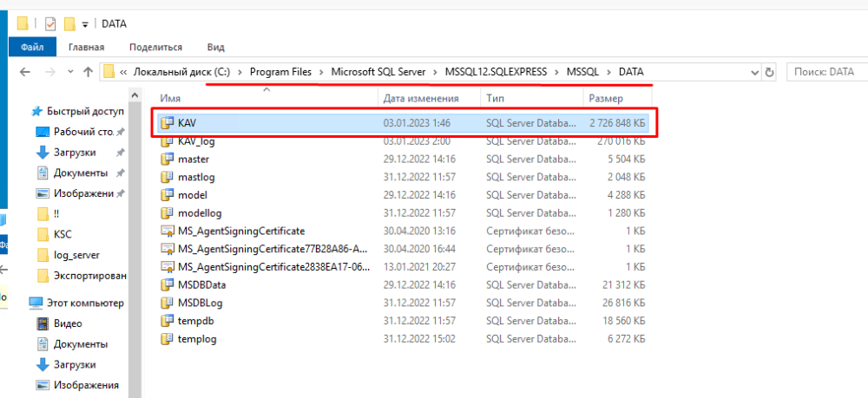Open pinned Рабочий стол in Quick access
The height and width of the screenshot is (398, 868).
click(x=83, y=132)
